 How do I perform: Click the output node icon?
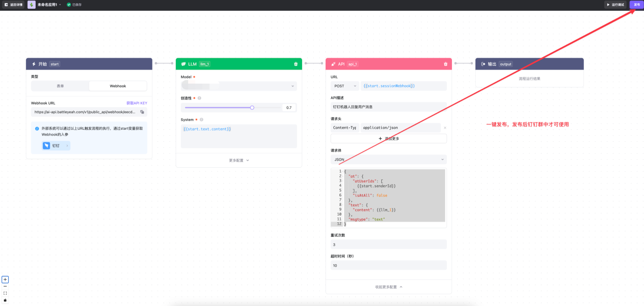(x=483, y=64)
